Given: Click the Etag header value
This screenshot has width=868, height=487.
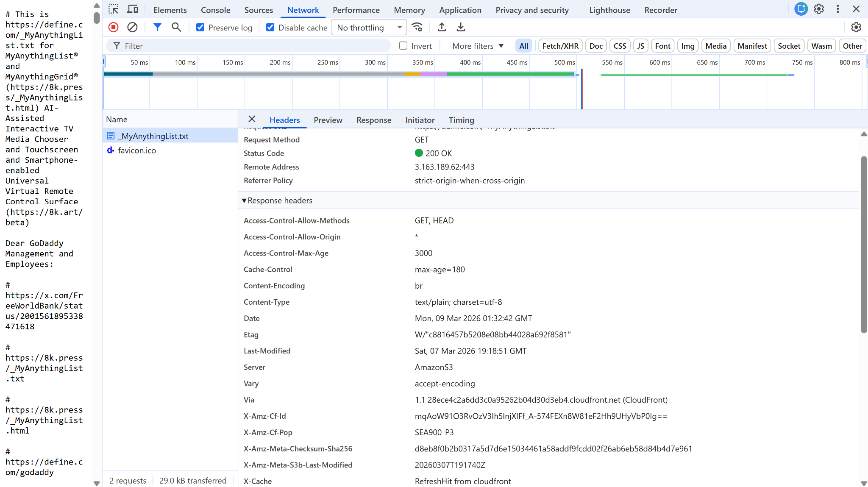Looking at the screenshot, I should tap(492, 335).
